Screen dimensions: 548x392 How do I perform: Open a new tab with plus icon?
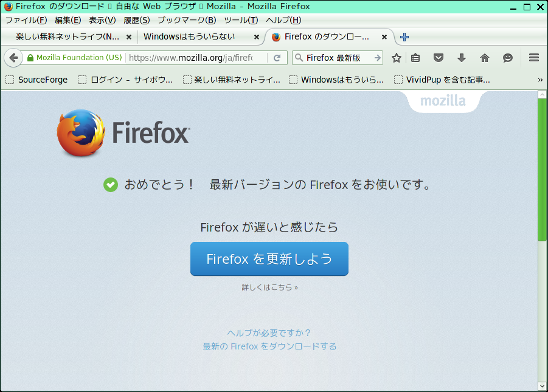404,37
